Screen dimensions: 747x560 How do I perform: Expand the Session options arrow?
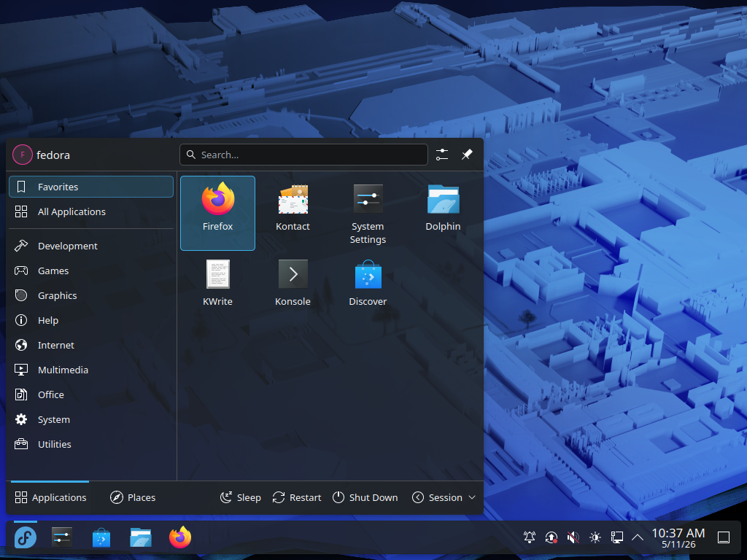(x=472, y=497)
